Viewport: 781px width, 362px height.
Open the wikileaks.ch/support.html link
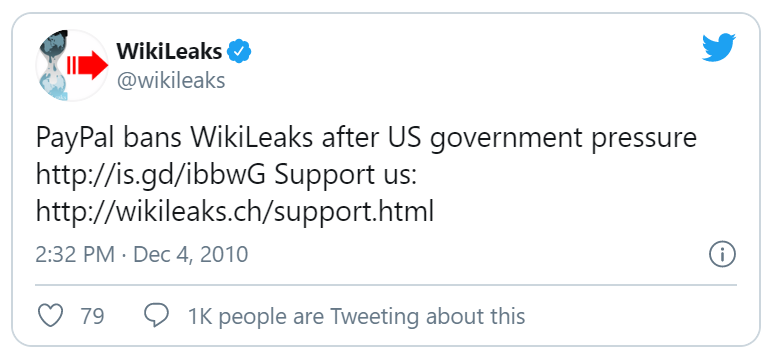click(235, 212)
